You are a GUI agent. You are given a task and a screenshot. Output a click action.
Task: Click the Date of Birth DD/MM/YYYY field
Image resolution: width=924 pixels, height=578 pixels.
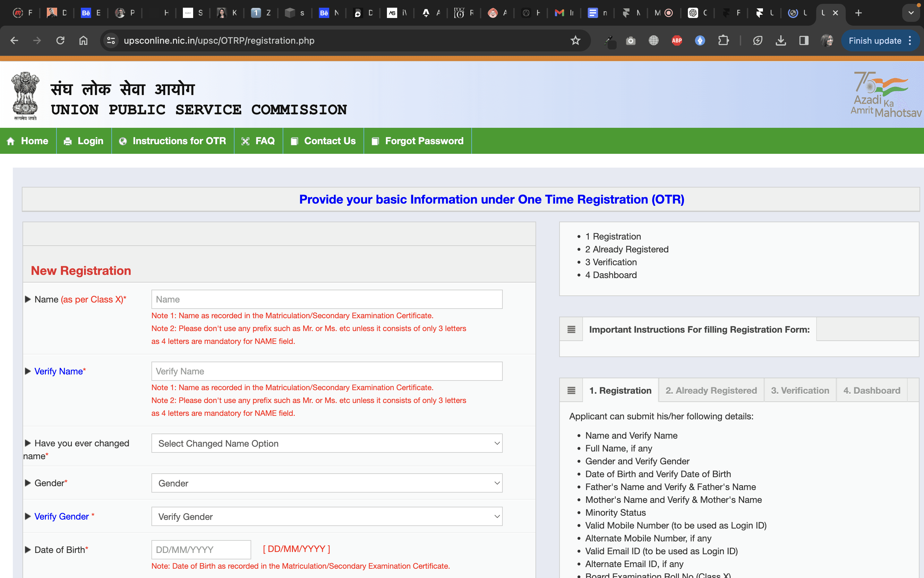tap(201, 550)
